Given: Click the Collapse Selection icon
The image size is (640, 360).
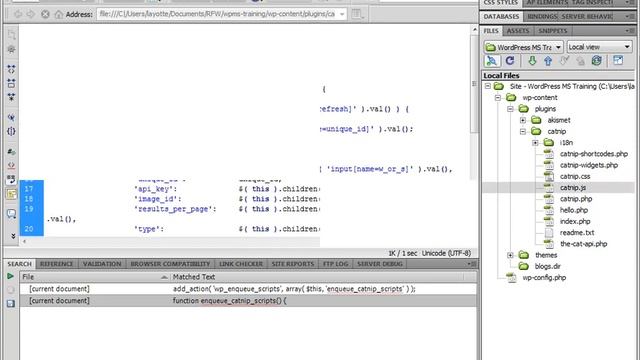Looking at the screenshot, I should click(11, 83).
